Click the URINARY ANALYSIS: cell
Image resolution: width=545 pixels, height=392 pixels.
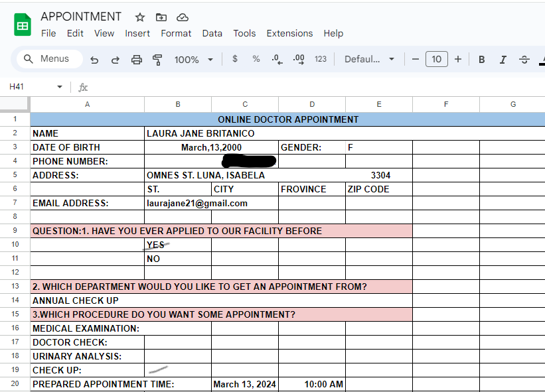click(x=87, y=356)
